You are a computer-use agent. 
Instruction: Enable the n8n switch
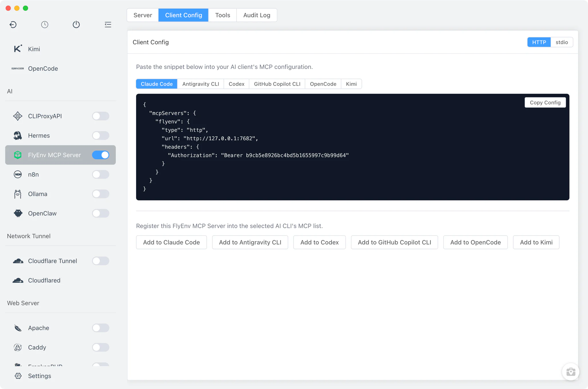[x=100, y=174]
